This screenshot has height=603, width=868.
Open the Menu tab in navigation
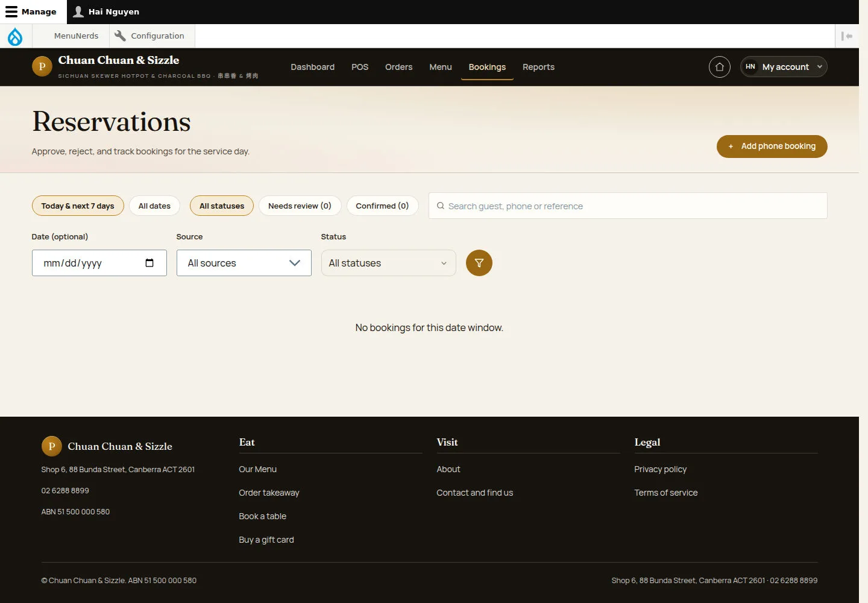[x=441, y=67]
